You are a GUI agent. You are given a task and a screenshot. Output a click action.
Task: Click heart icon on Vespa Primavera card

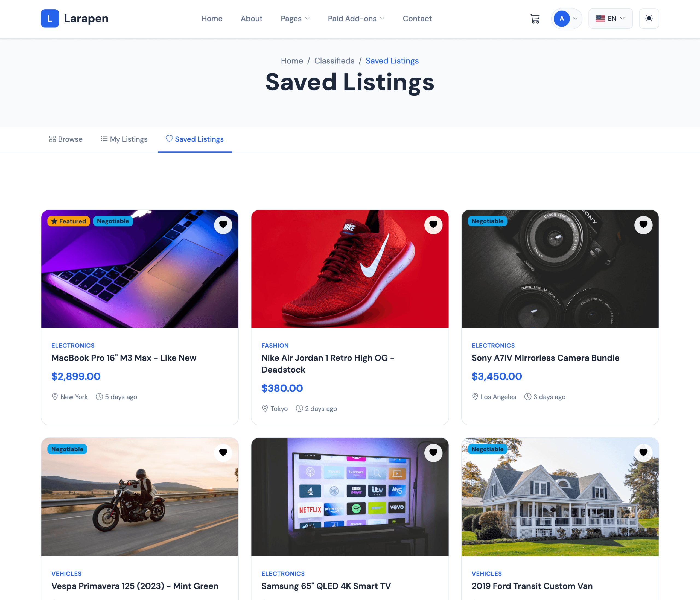tap(223, 452)
